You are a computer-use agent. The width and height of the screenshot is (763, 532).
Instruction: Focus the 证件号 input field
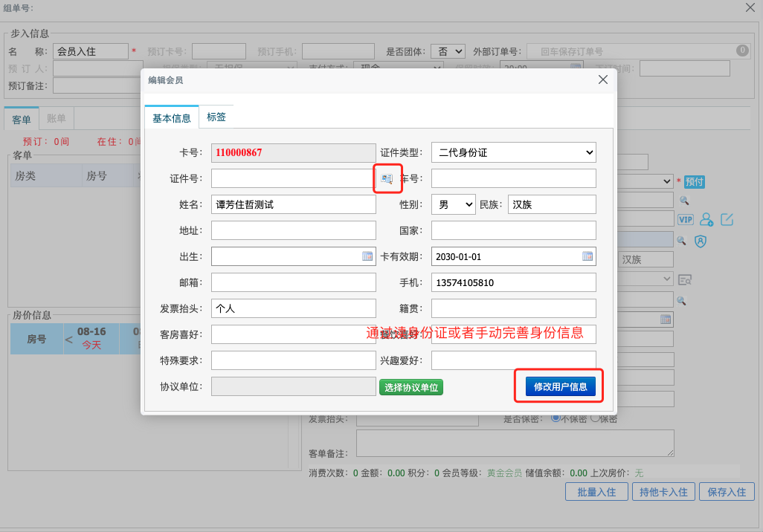click(x=294, y=178)
